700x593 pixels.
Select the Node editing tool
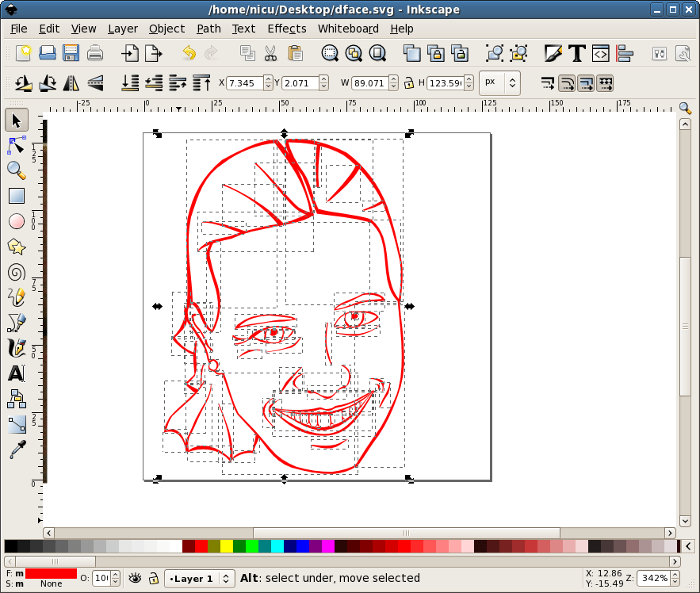(x=16, y=145)
